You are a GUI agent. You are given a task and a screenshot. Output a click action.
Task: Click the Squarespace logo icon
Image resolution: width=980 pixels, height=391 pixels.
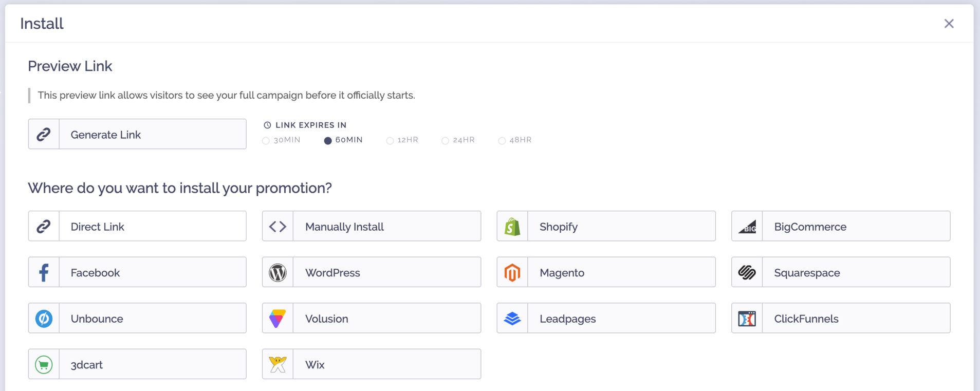tap(747, 272)
